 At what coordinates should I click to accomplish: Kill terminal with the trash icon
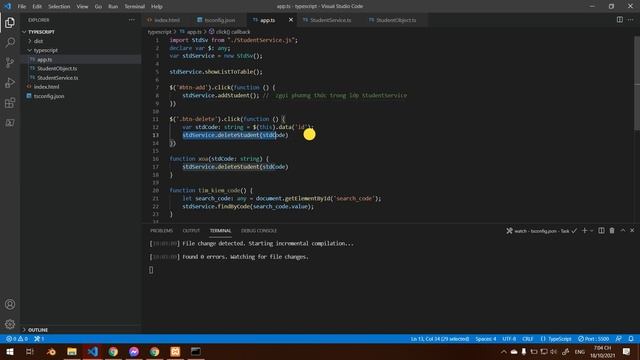[612, 231]
